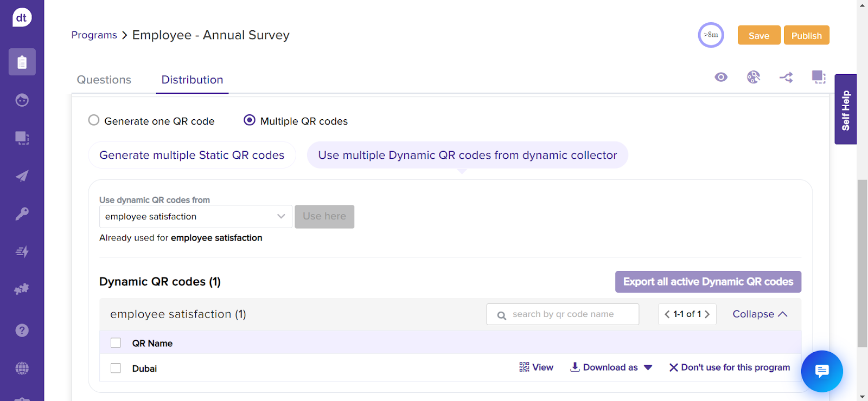Viewport: 868px width, 401px height.
Task: Collapse the employee satisfaction group
Action: click(x=759, y=314)
